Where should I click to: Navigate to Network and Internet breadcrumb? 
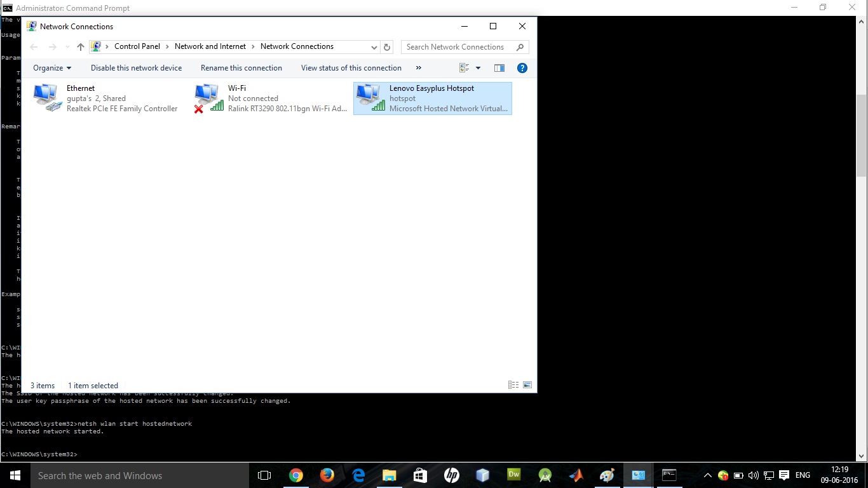click(210, 46)
